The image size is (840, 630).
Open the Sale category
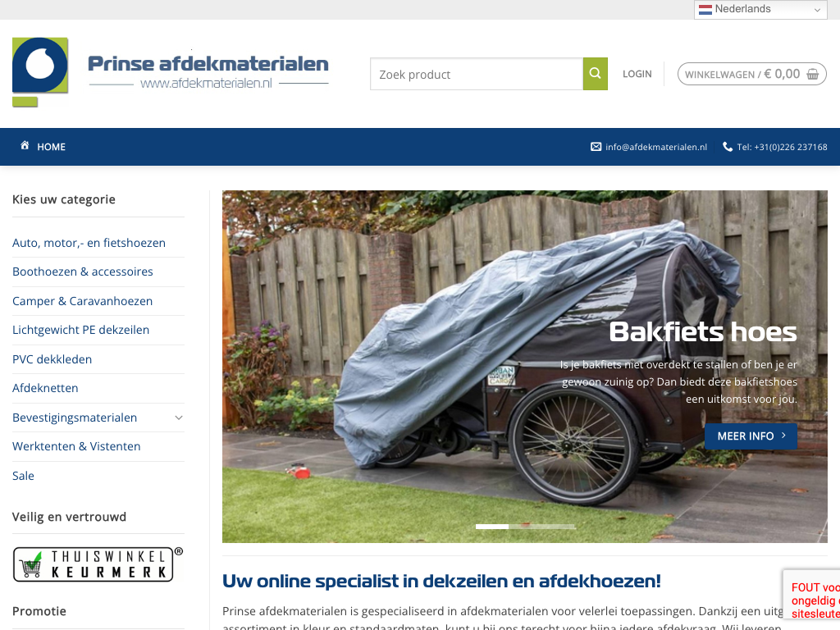coord(23,476)
